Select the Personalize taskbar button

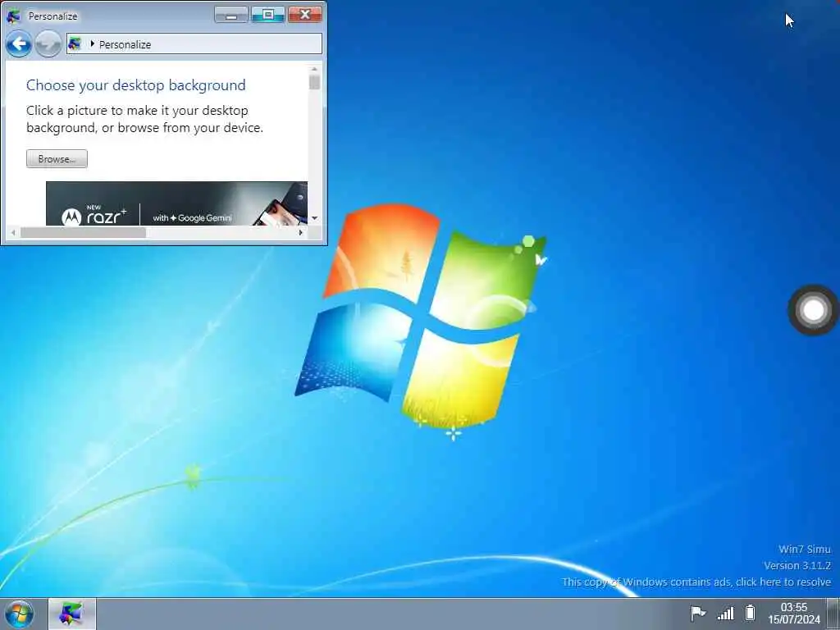(72, 614)
